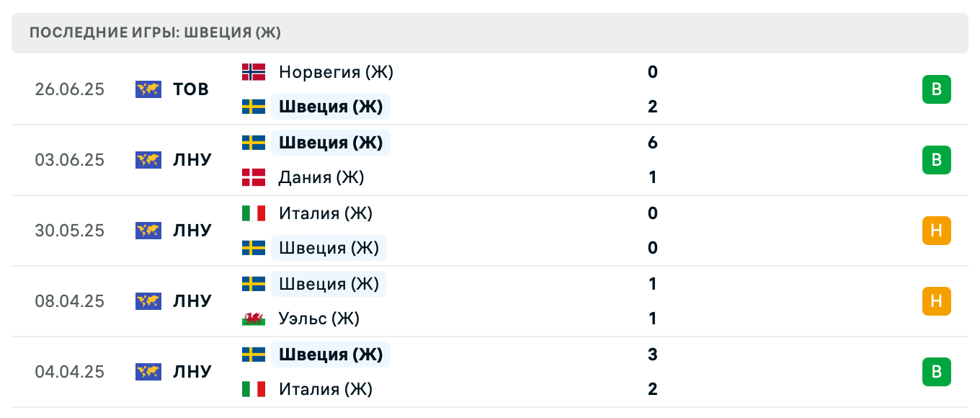Click orange Н badge for 30.05.25 match
Screen dimensions: 980x418
pos(936,231)
